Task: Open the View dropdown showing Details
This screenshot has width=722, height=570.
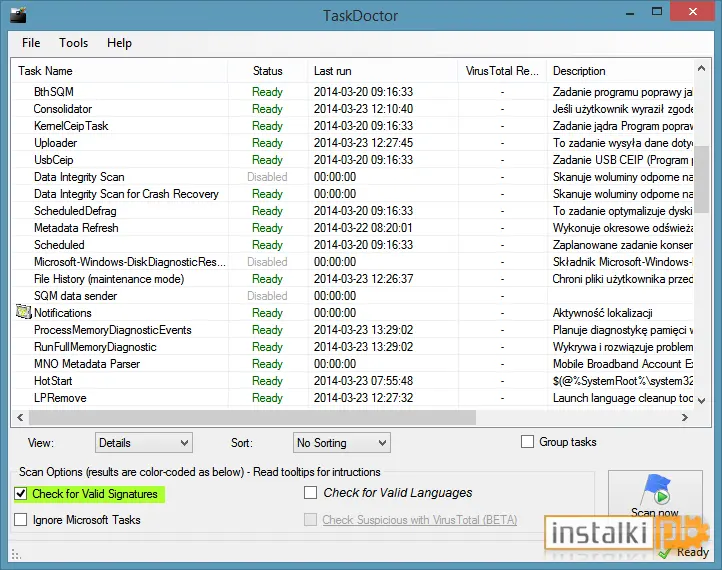Action: point(144,442)
